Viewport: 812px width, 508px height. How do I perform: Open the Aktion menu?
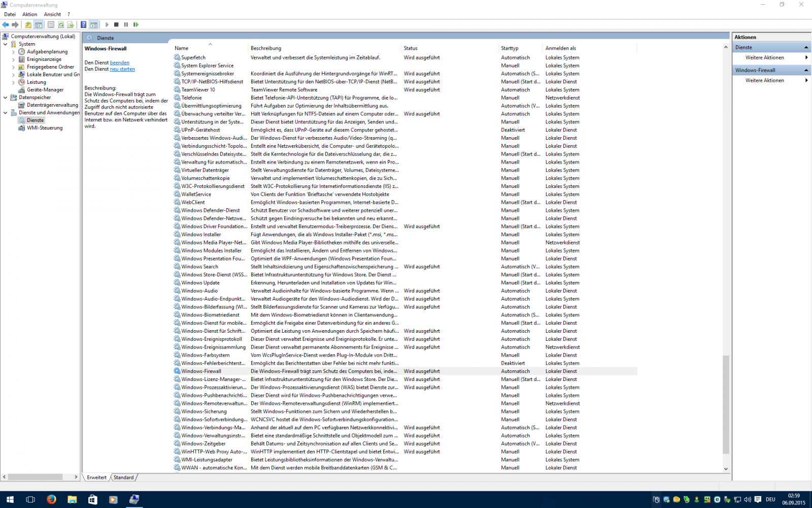29,14
